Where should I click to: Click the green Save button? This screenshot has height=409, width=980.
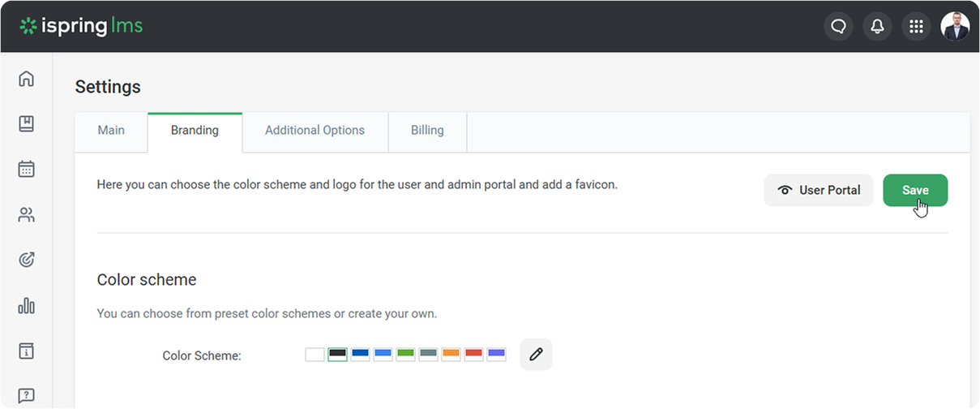(915, 191)
